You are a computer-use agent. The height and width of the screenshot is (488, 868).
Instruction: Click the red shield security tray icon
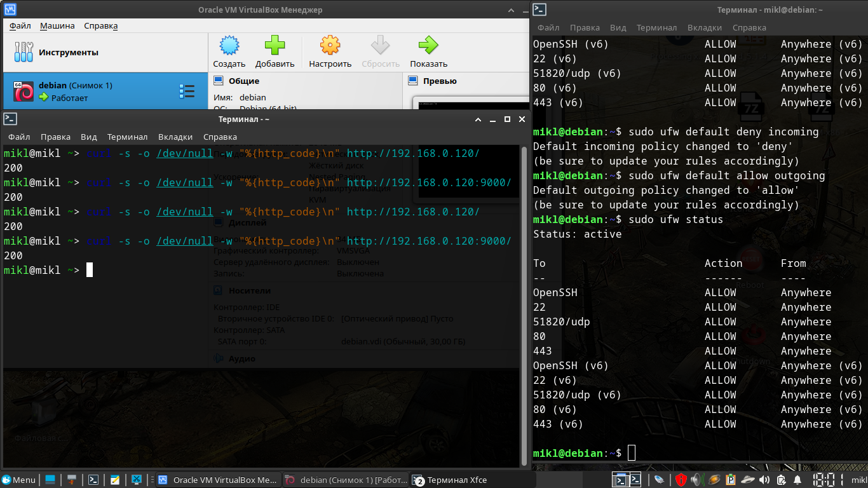tap(681, 480)
